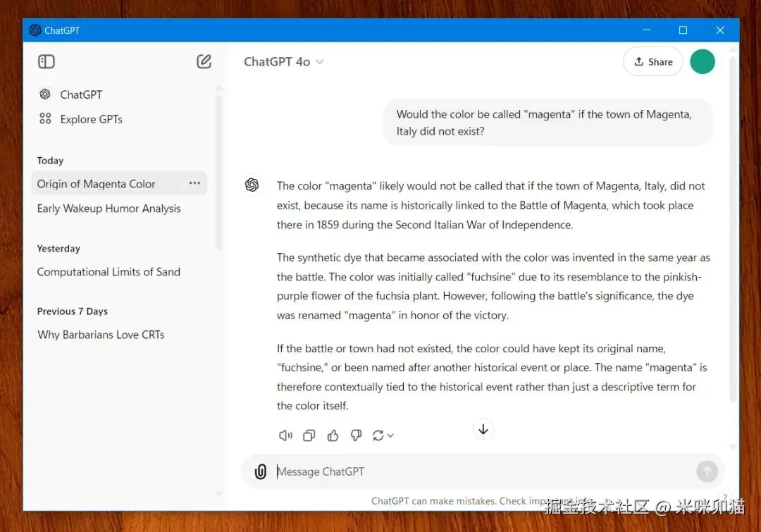The height and width of the screenshot is (532, 761).
Task: Start a new chat with compose icon
Action: coord(204,61)
